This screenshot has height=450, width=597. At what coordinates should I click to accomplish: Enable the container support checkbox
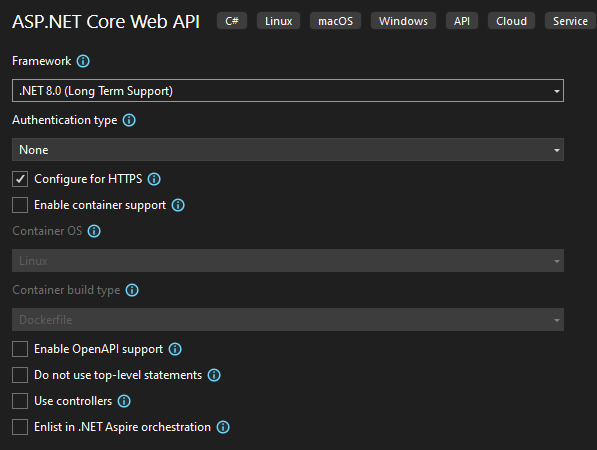(x=20, y=205)
